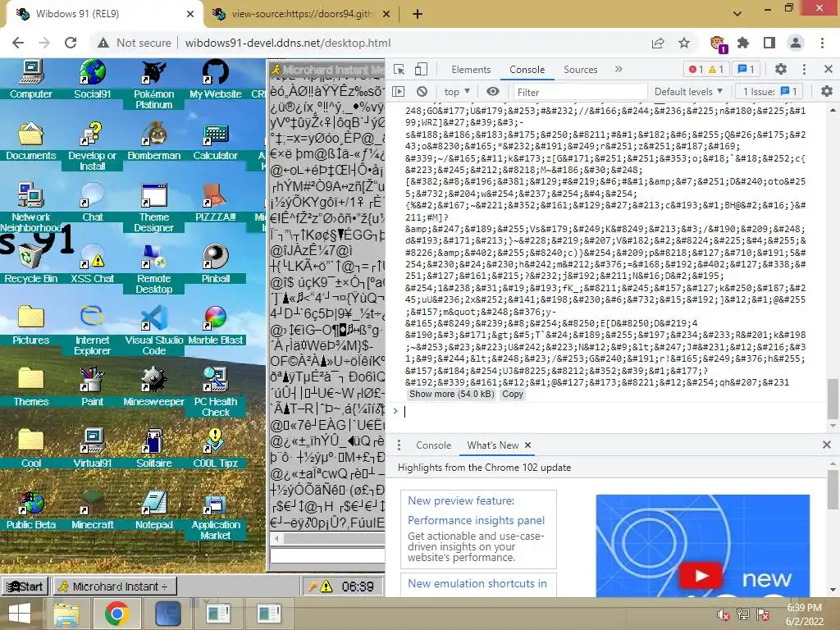Open console settings gear icon

pyautogui.click(x=827, y=92)
